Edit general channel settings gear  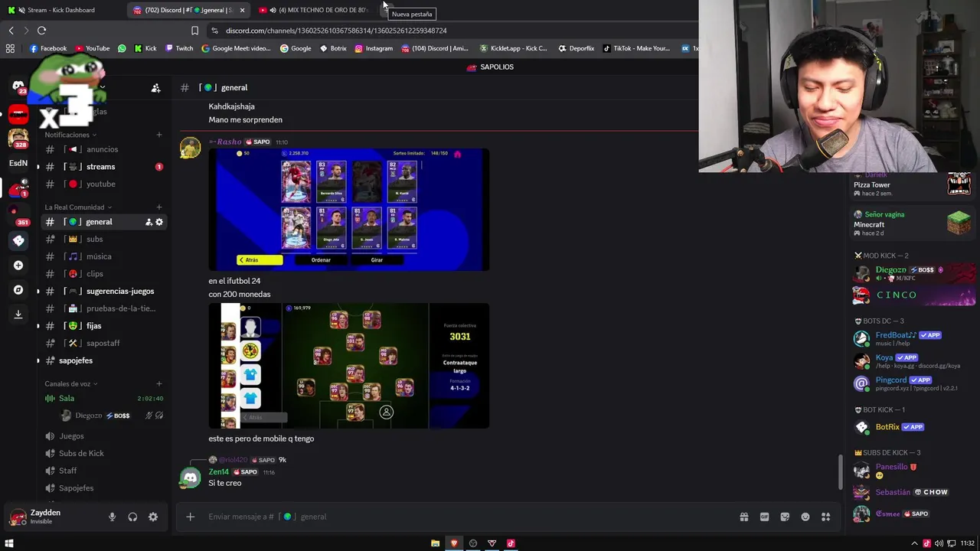[159, 222]
